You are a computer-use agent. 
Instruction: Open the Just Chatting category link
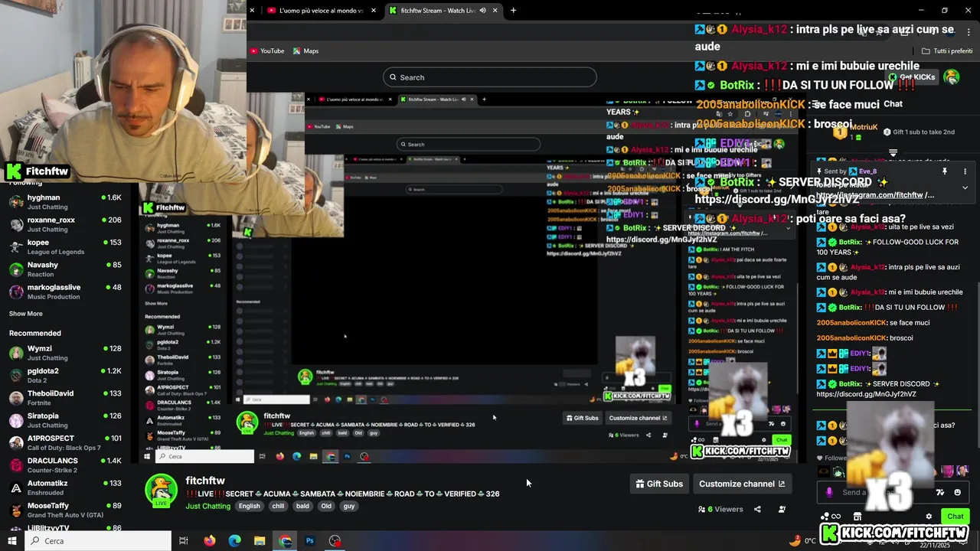(x=207, y=506)
